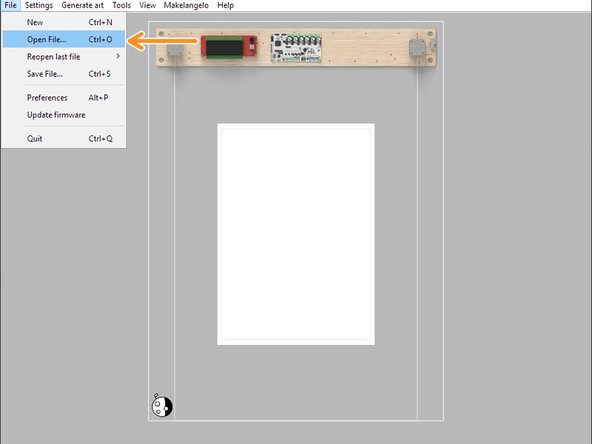
Task: Open the Makelangelo menu
Action: point(186,5)
